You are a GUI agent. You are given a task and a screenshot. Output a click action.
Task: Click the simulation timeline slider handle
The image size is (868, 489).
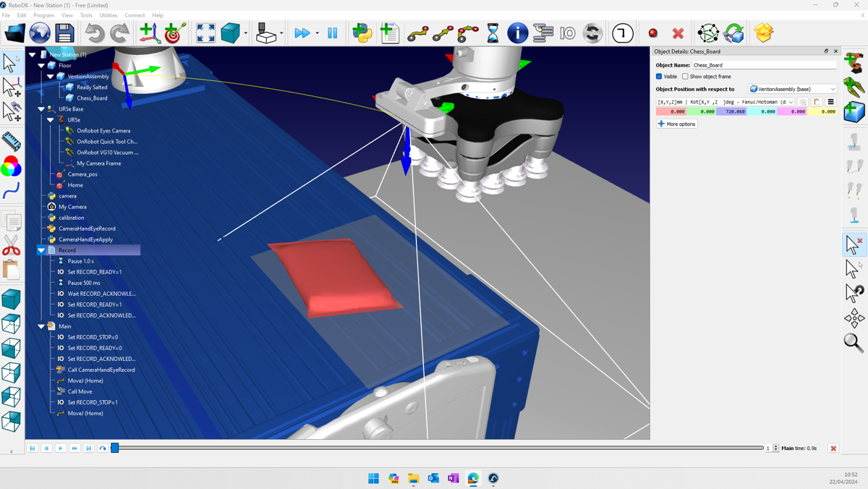pos(114,448)
